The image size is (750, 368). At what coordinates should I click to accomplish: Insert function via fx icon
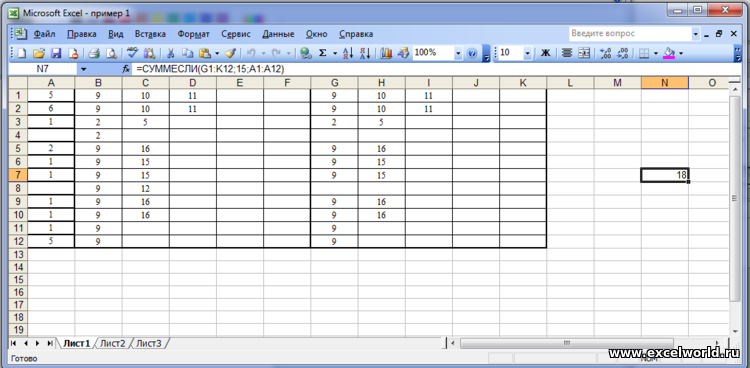click(126, 69)
